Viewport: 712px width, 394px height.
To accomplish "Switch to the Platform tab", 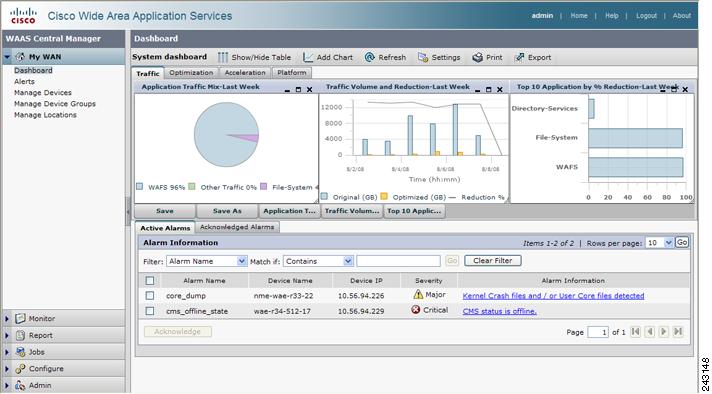I will (x=292, y=73).
